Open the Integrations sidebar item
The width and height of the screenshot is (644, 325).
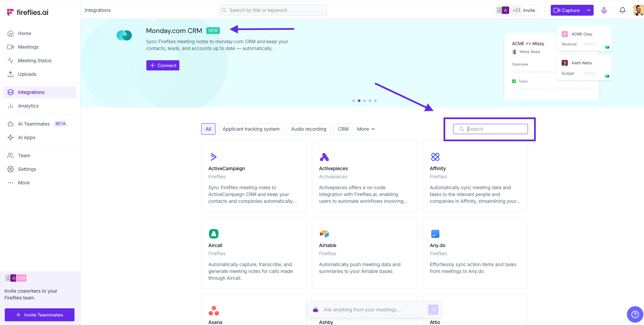click(x=39, y=92)
